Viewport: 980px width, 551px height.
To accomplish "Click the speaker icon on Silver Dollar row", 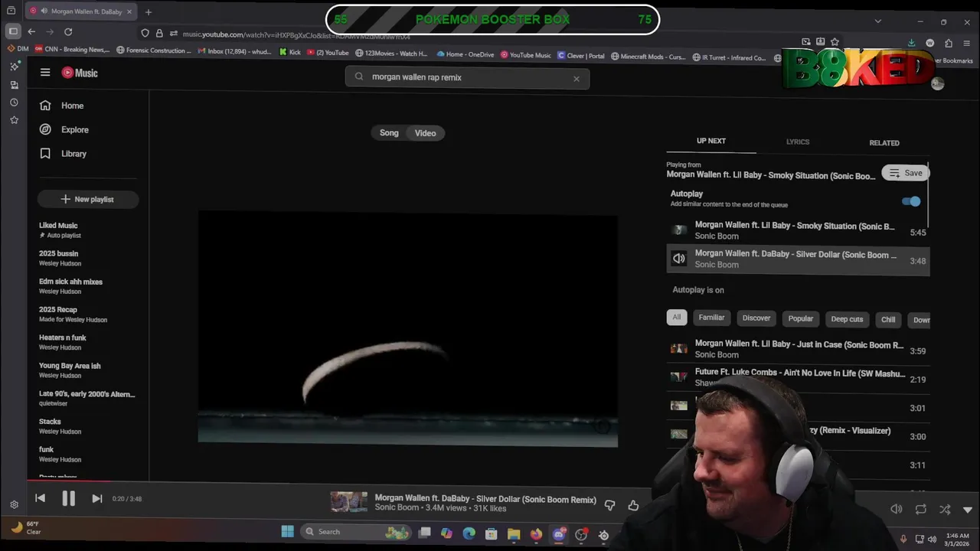I will pyautogui.click(x=679, y=259).
